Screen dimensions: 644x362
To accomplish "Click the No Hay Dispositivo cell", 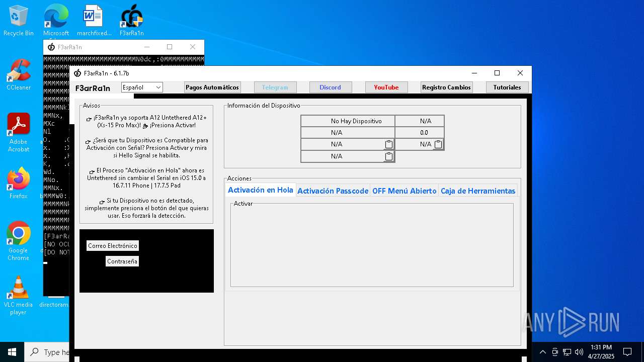I will 348,121.
